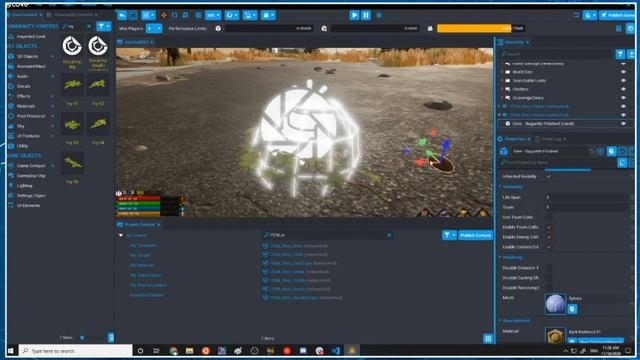This screenshot has height=360, width=640.
Task: Click the Undo arrow in the top toolbar
Action: pyautogui.click(x=122, y=15)
